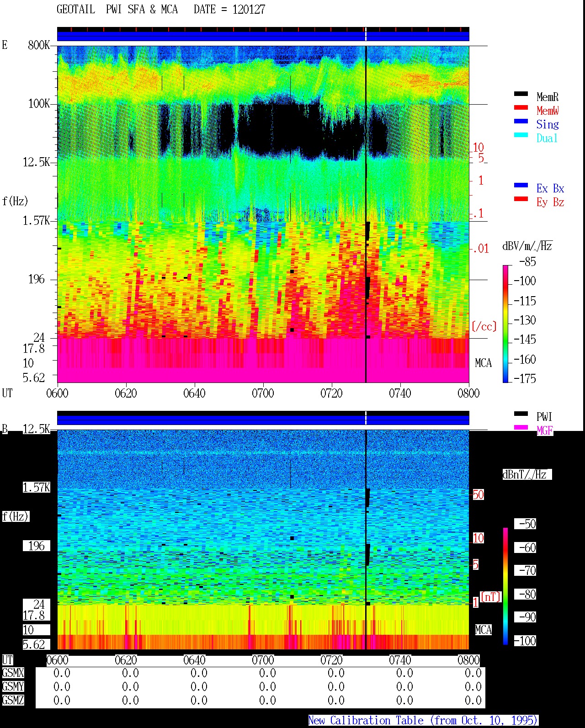Screen dimensions: 585x728
Task: Click the 'GSMZ' row label
Action: click(13, 700)
